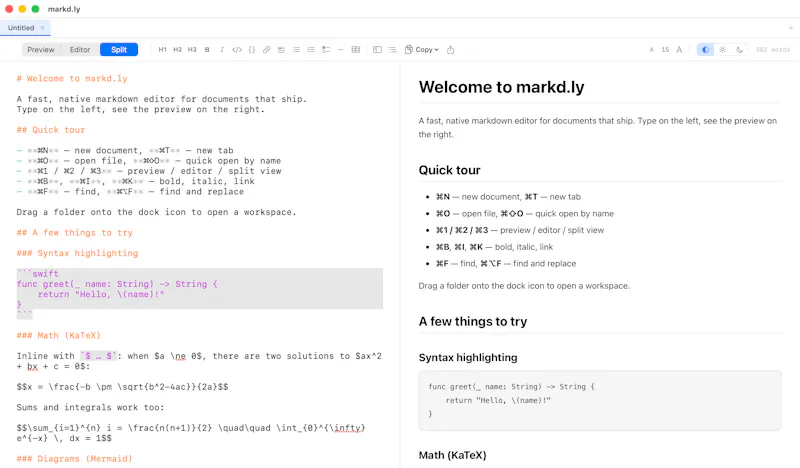This screenshot has height=468, width=800.
Task: Increase font size with large A
Action: 679,50
